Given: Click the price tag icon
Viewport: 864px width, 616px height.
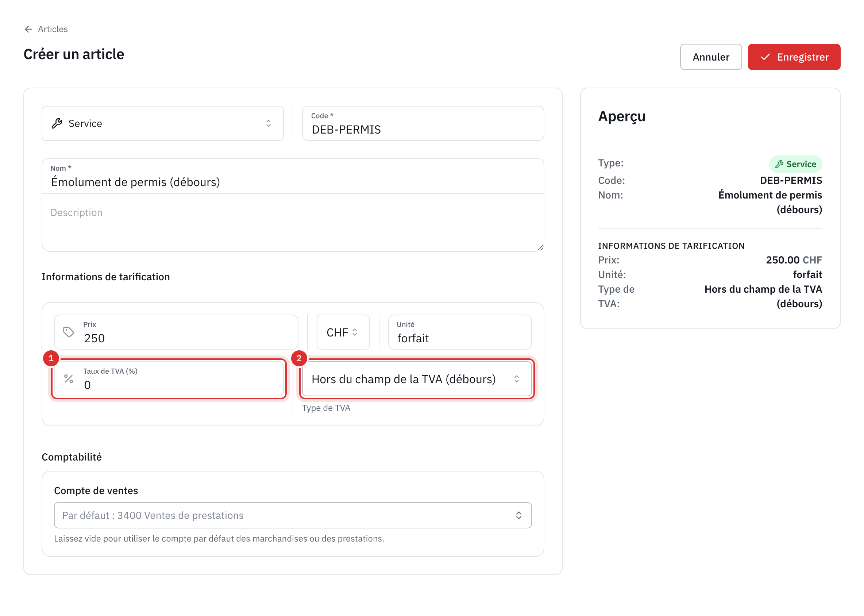Looking at the screenshot, I should tap(69, 332).
